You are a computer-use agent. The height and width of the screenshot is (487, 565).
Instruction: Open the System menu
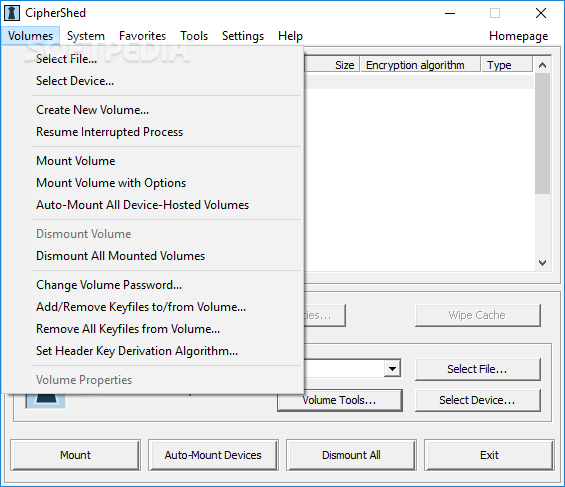pyautogui.click(x=86, y=36)
